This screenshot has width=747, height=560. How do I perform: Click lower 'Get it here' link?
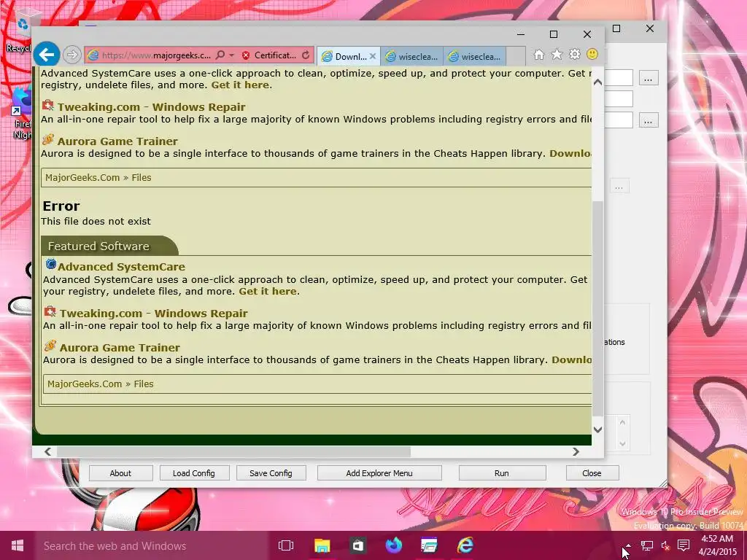click(x=268, y=291)
